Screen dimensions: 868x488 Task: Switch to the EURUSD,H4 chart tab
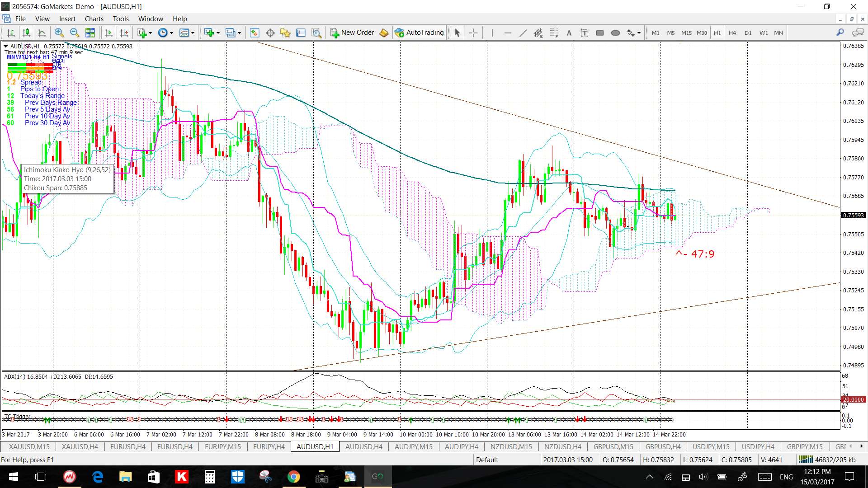pyautogui.click(x=128, y=446)
